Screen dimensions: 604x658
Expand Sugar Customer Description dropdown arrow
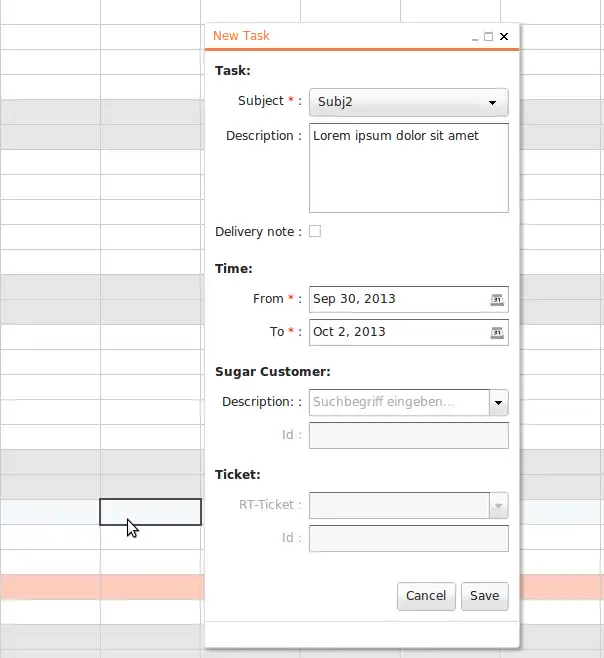[x=499, y=402]
